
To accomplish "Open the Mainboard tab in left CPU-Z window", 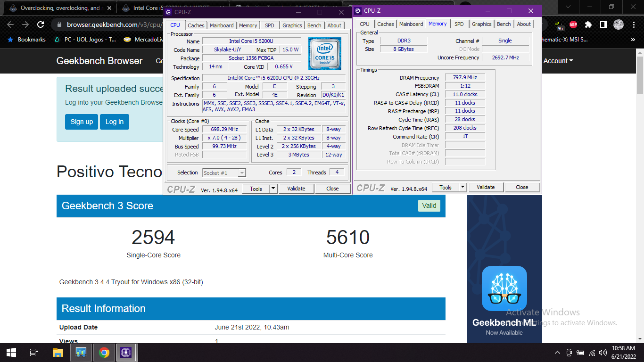I will click(222, 25).
